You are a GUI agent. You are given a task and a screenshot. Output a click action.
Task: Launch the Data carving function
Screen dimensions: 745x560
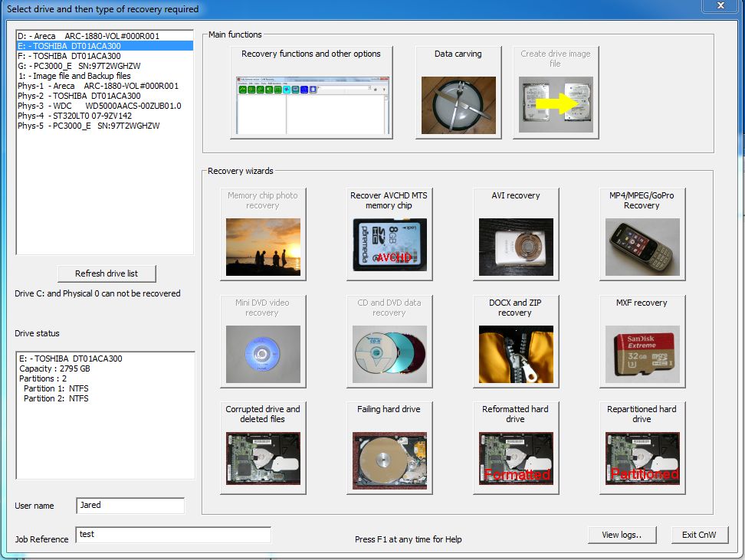point(458,92)
